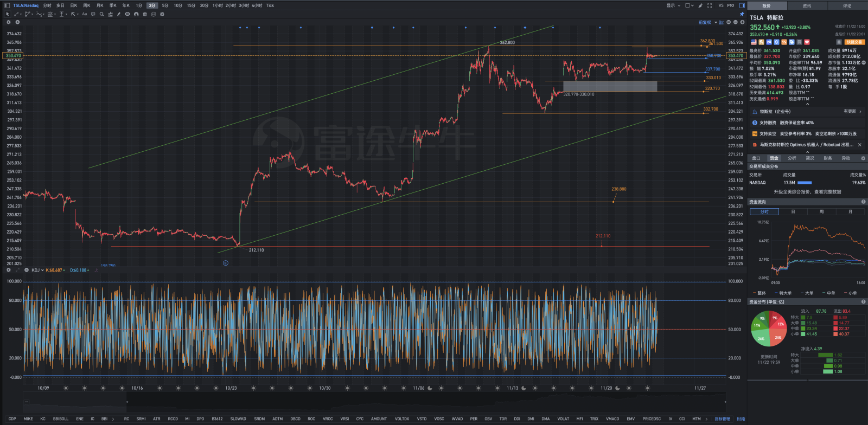Close the Optimus Robotaxi news banner
Screen dimensions: 868x425
coord(860,145)
